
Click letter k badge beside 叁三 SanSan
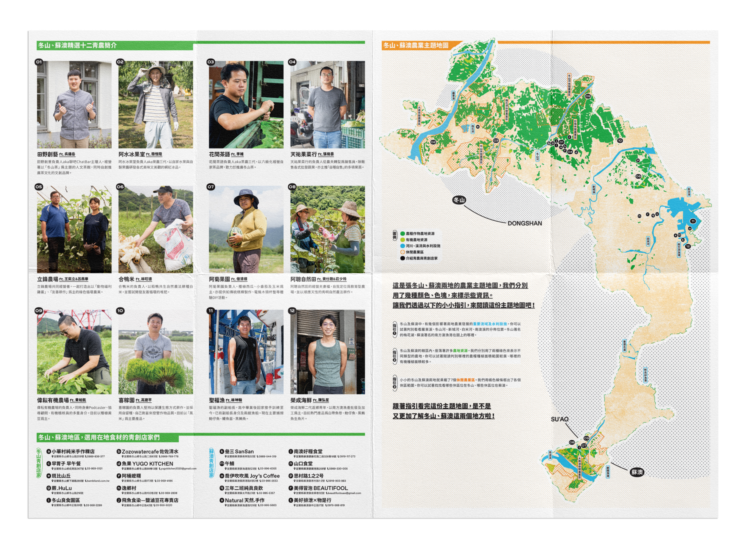(222, 451)
